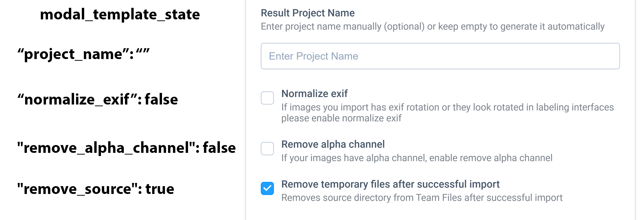Click the exif rotation description text
The height and width of the screenshot is (220, 644).
tap(448, 113)
